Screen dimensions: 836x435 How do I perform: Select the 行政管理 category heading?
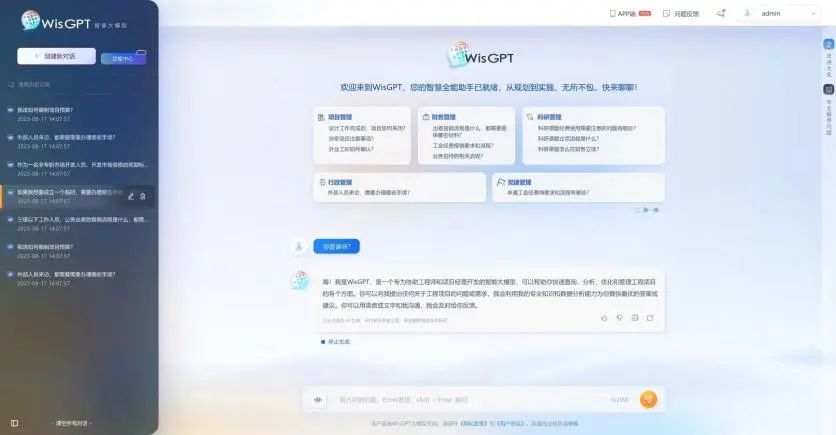[340, 182]
